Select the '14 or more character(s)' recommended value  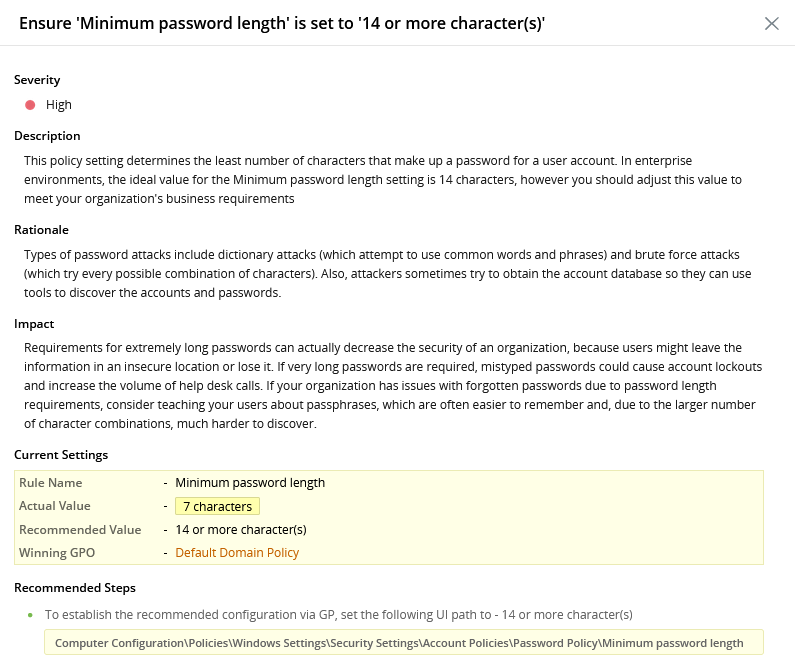(x=240, y=530)
